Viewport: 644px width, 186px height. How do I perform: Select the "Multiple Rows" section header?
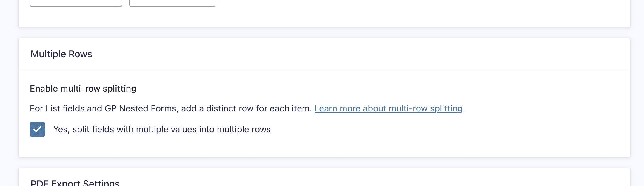(61, 54)
